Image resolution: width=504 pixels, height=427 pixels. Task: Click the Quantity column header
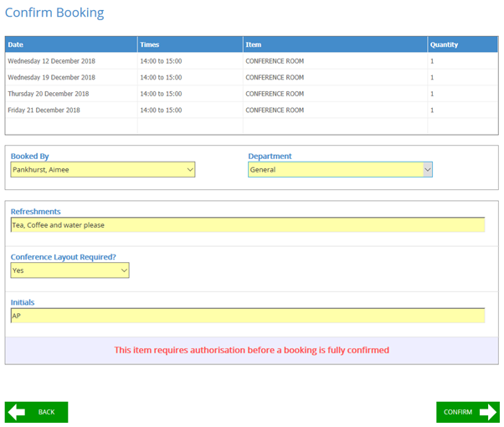463,44
